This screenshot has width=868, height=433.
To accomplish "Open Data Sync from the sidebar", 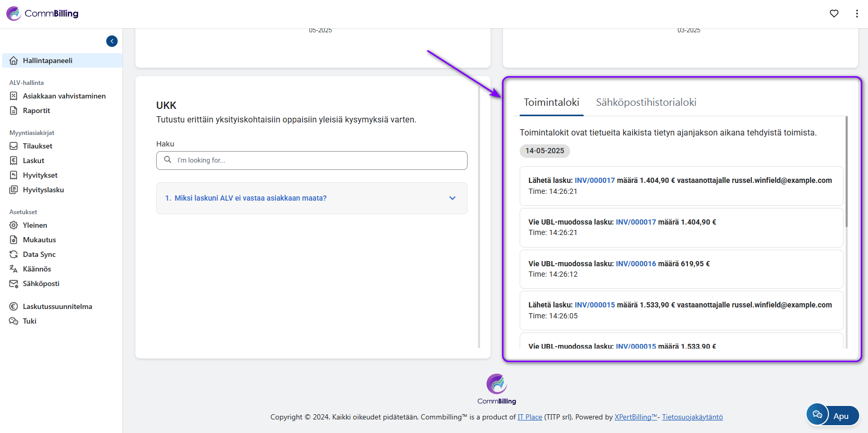I will pyautogui.click(x=39, y=254).
